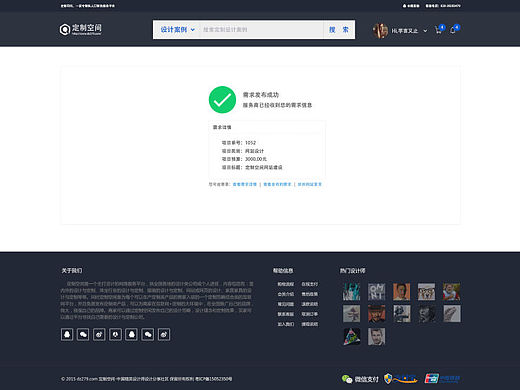Open the first blue link under the details box

tap(245, 184)
